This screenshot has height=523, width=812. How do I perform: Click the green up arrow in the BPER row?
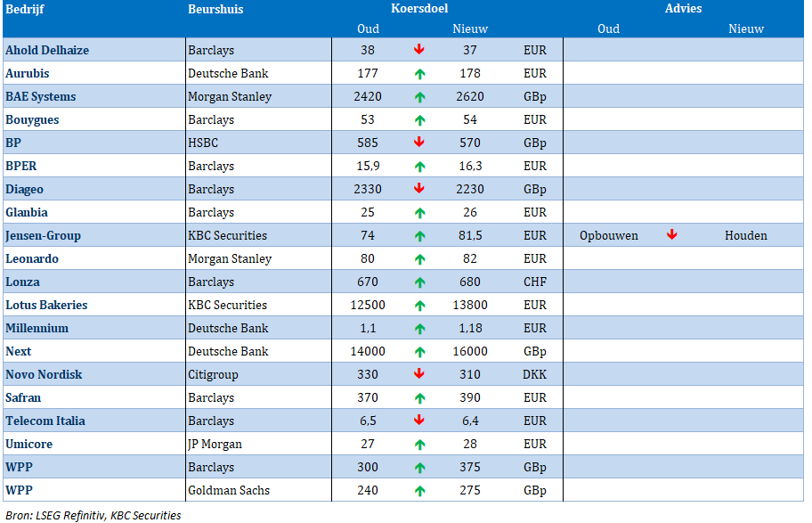point(419,167)
